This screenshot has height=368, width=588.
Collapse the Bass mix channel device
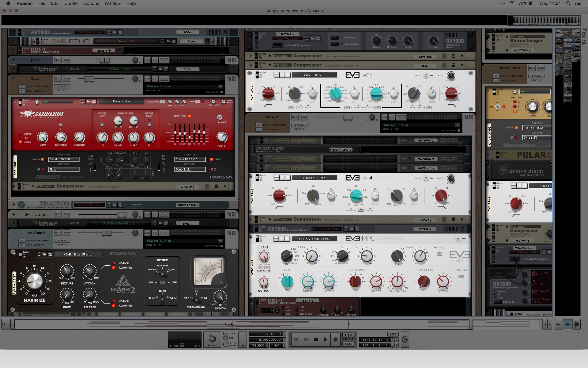(x=14, y=78)
